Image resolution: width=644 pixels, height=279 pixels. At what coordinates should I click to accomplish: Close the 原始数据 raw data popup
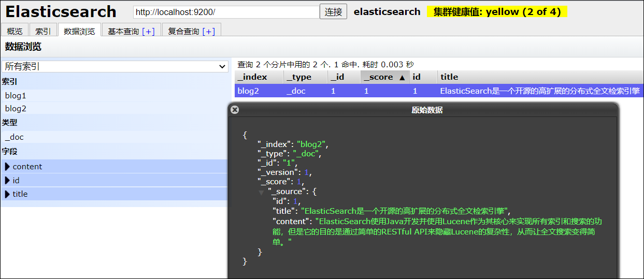click(235, 110)
